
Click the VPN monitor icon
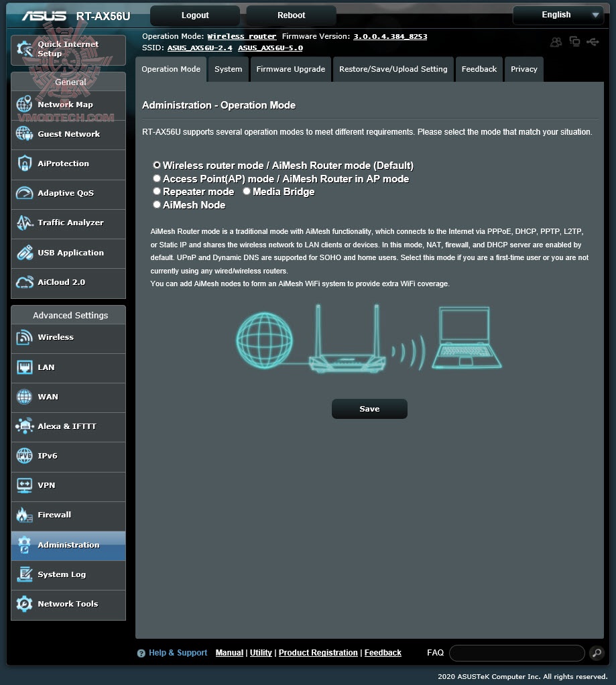point(24,485)
